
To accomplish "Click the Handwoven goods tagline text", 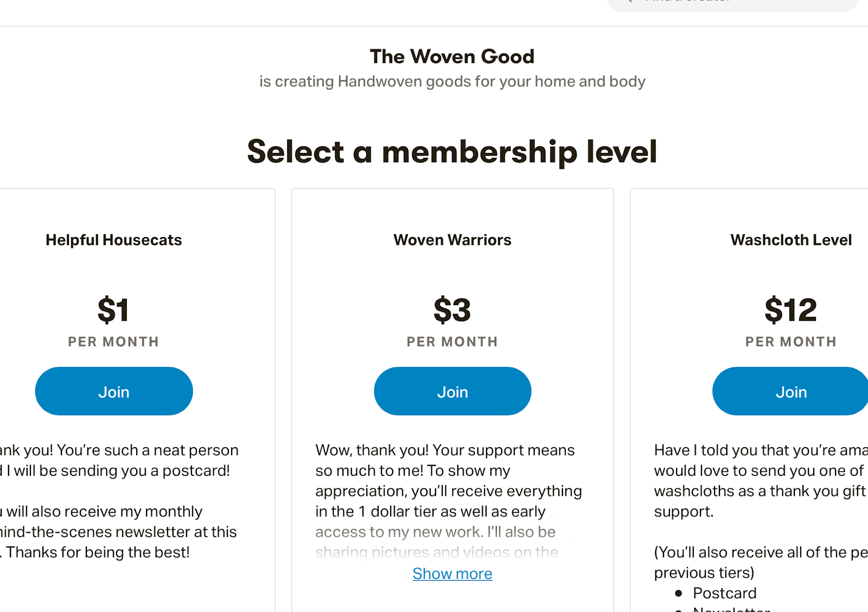I will point(452,81).
